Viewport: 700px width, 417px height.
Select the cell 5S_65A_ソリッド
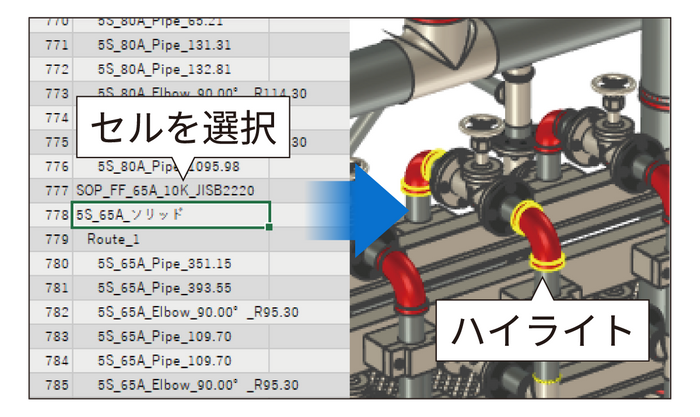tap(170, 215)
